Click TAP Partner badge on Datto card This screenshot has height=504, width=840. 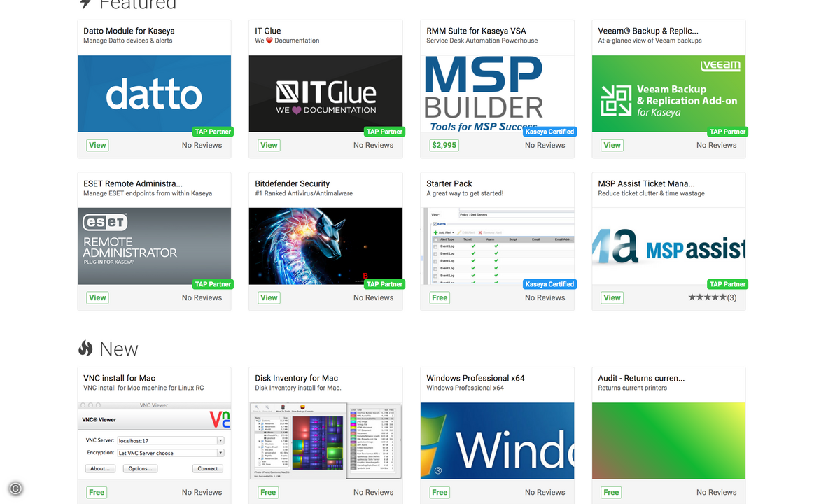pyautogui.click(x=213, y=132)
